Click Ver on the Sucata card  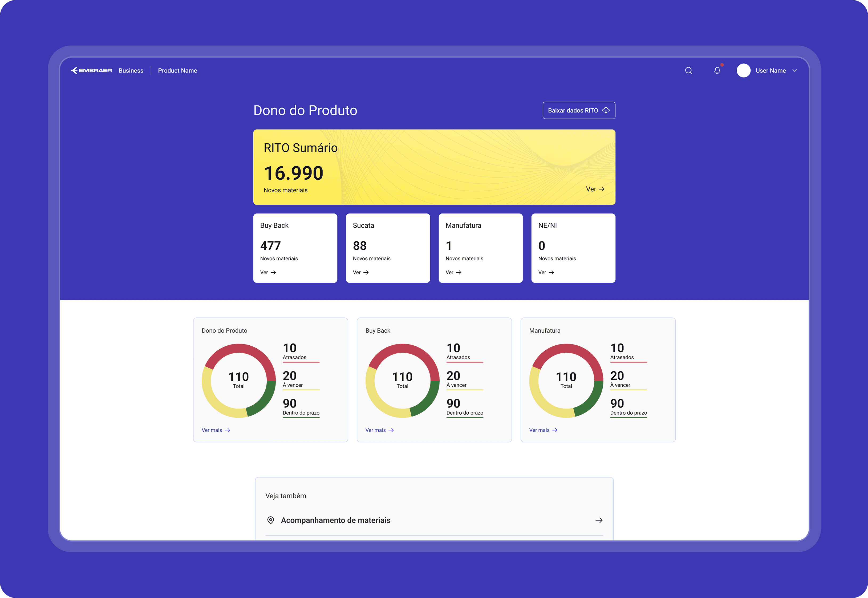click(360, 272)
